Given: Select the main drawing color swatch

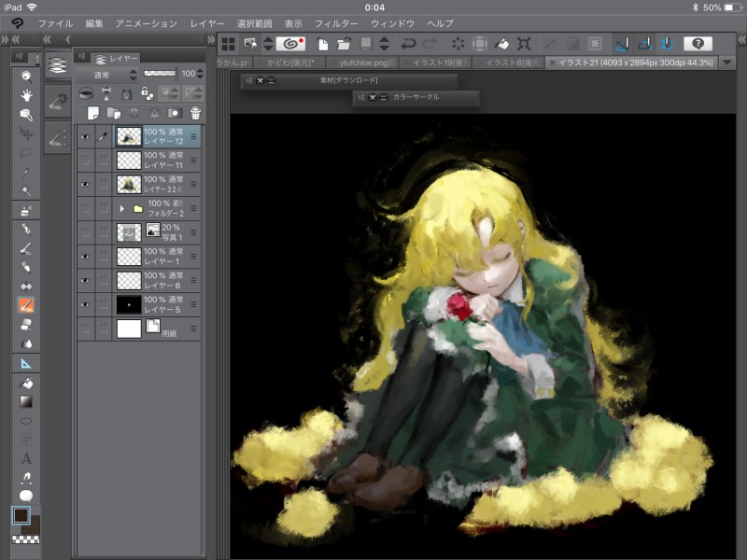Looking at the screenshot, I should tap(21, 516).
